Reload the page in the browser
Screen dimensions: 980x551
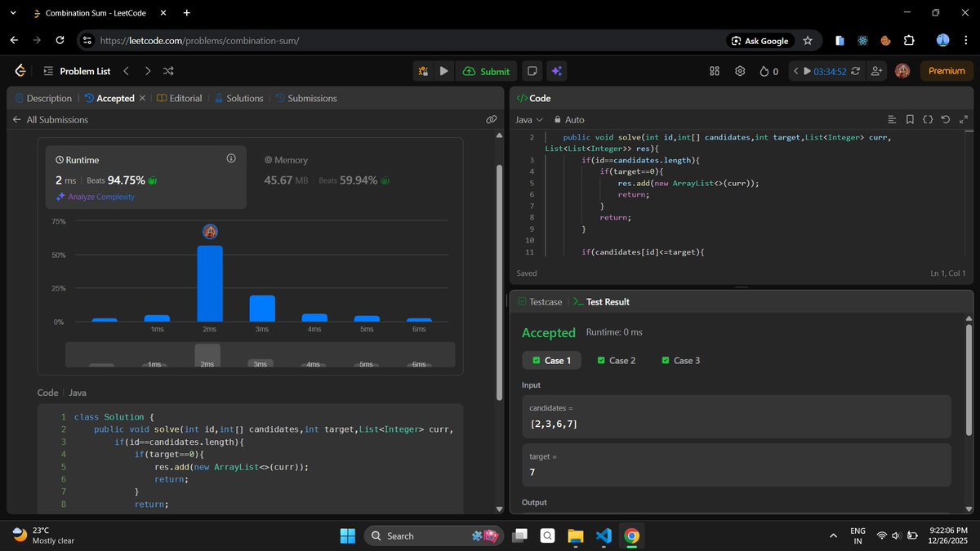click(60, 40)
